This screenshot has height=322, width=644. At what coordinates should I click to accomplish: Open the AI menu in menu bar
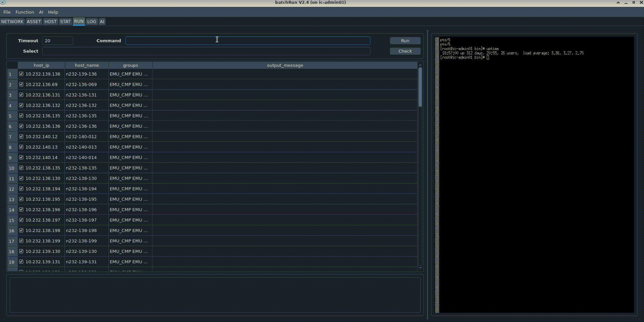(x=41, y=12)
